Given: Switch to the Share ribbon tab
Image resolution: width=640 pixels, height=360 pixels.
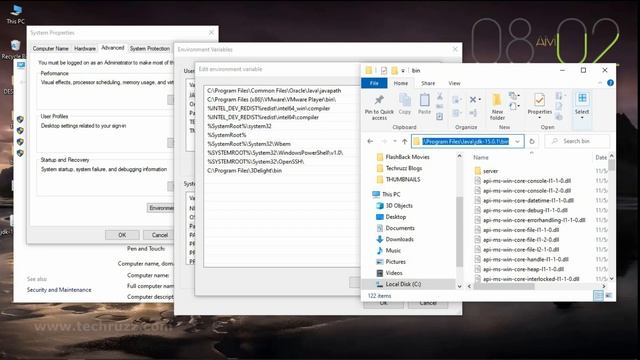Looking at the screenshot, I should 428,83.
